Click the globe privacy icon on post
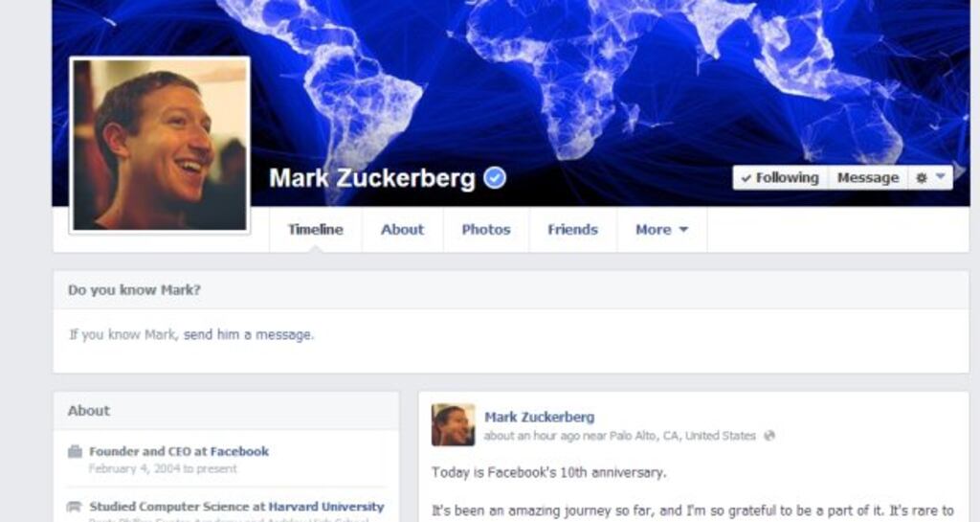Screen dimensions: 980x522 (769, 436)
